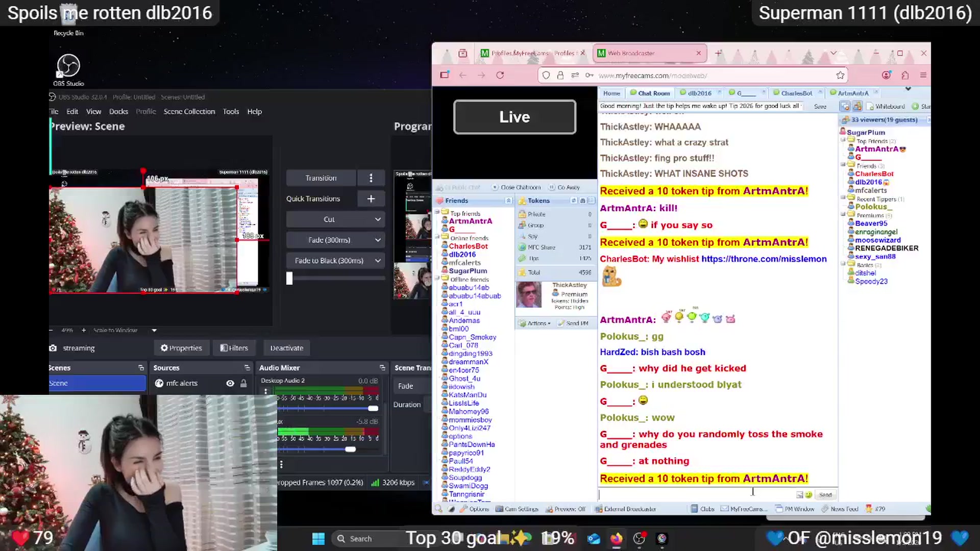Open the Firefox hamburger application menu
This screenshot has width=980, height=551.
pos(923,76)
